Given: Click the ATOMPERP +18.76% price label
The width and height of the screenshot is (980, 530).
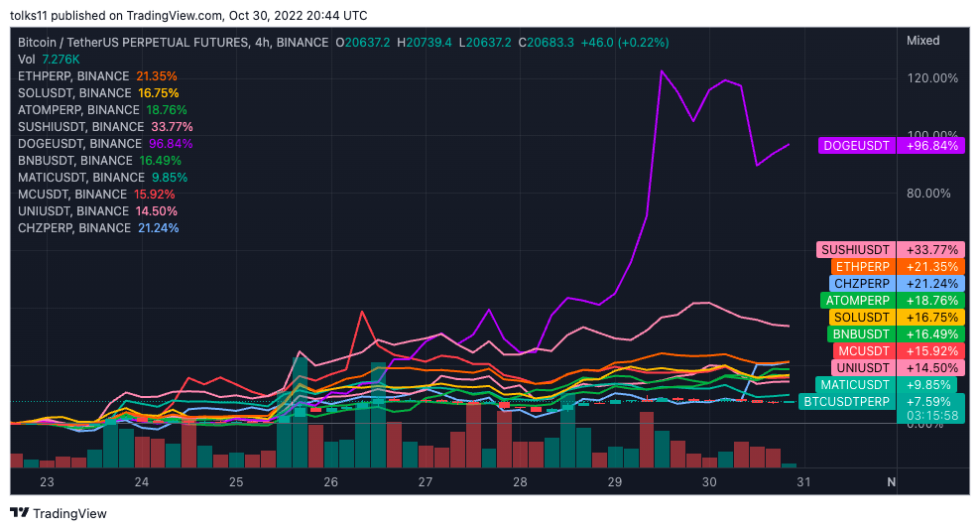Looking at the screenshot, I should (893, 301).
